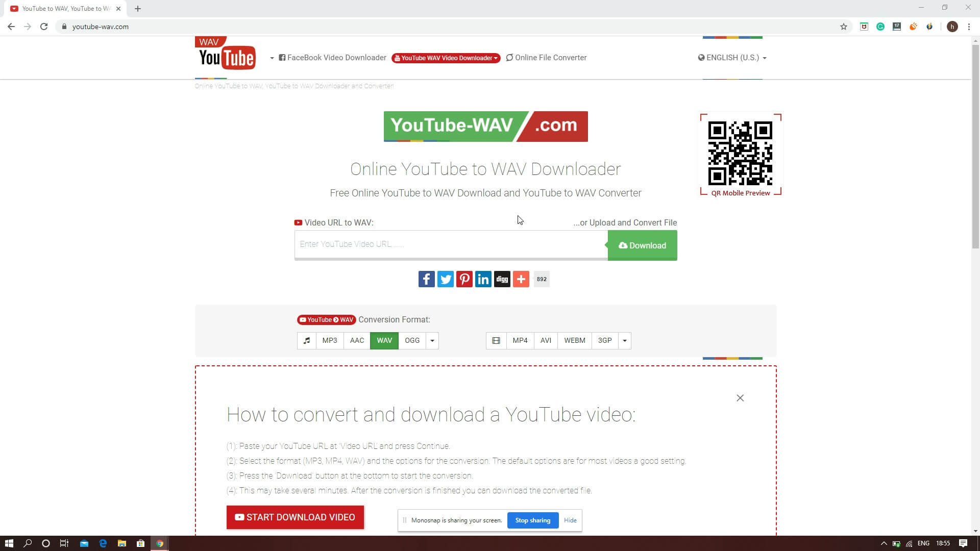Image resolution: width=980 pixels, height=551 pixels.
Task: Click the START DOWNLOAD VIDEO button
Action: [x=295, y=517]
